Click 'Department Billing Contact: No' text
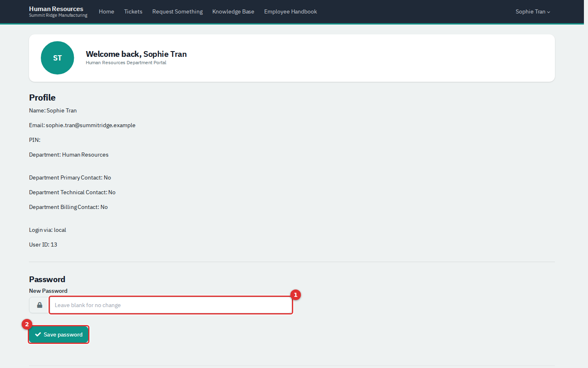Image resolution: width=588 pixels, height=368 pixels. tap(68, 207)
